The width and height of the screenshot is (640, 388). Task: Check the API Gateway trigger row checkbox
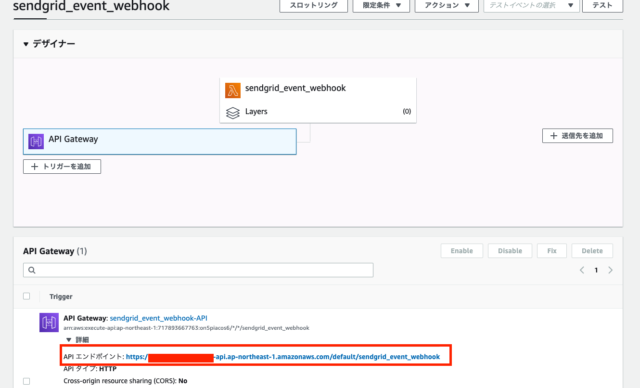(27, 381)
